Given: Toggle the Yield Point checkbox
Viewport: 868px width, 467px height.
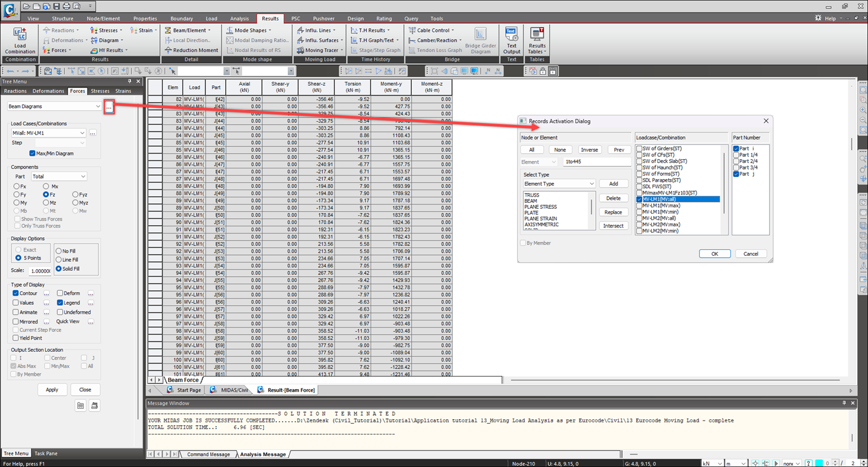Looking at the screenshot, I should point(16,338).
